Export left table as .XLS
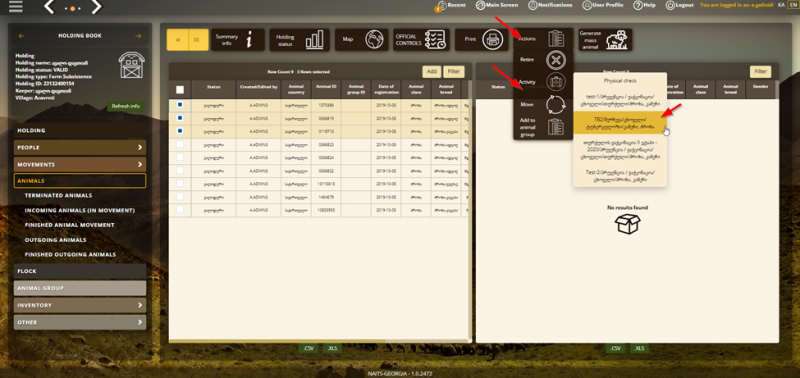The width and height of the screenshot is (800, 378). point(333,348)
